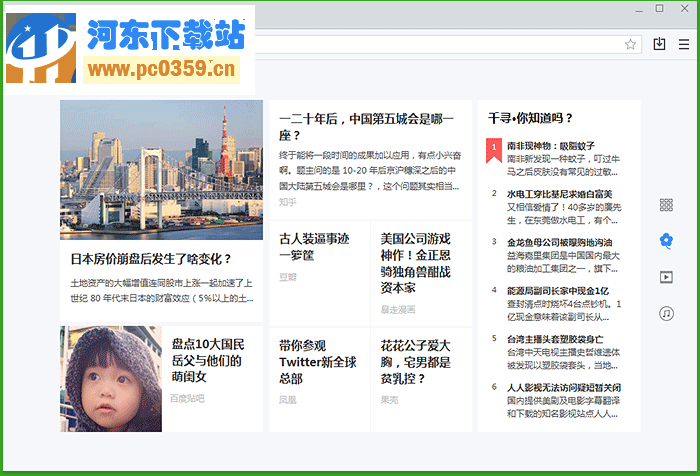Minimize the browser window
The width and height of the screenshot is (700, 476).
click(x=639, y=9)
